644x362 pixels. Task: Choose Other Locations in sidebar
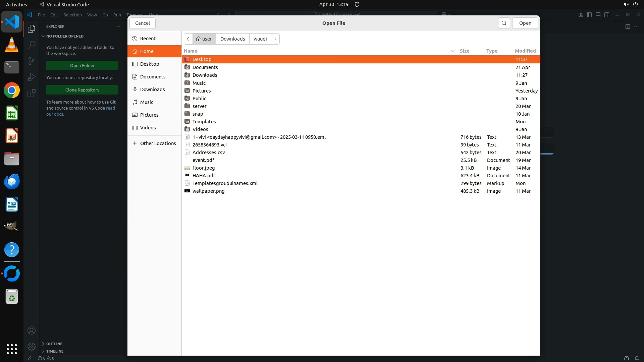[158, 143]
